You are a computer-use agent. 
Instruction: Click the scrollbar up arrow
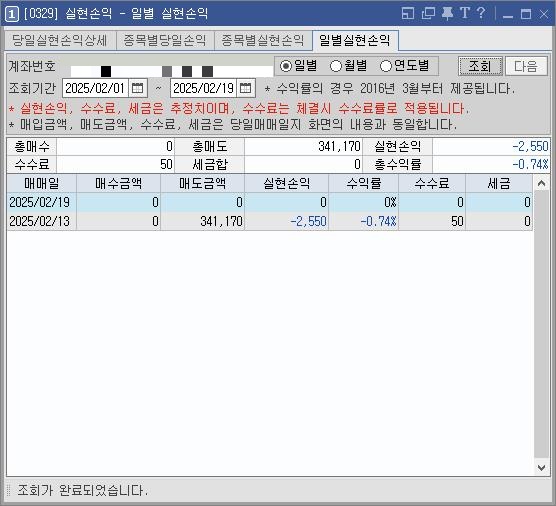tap(541, 183)
